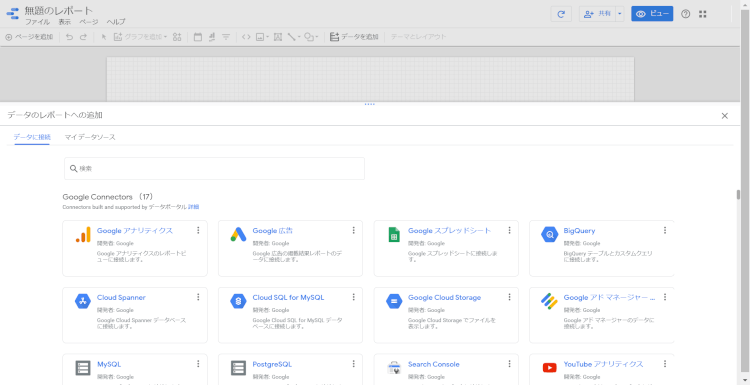Open the share dropdown arrow
The width and height of the screenshot is (750, 385).
pos(619,14)
